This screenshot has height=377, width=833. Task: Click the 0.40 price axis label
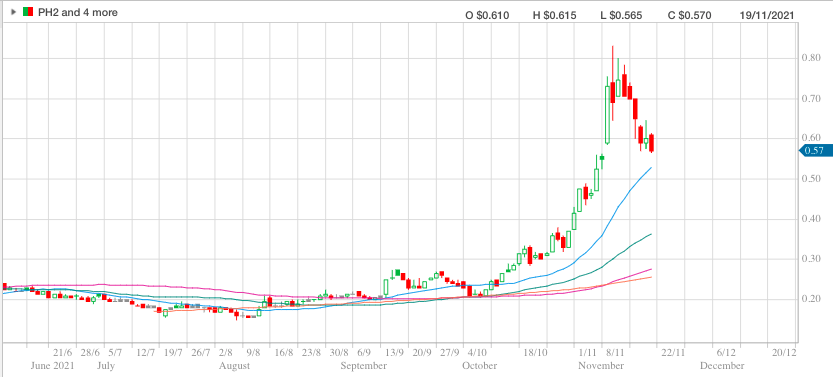tap(811, 219)
